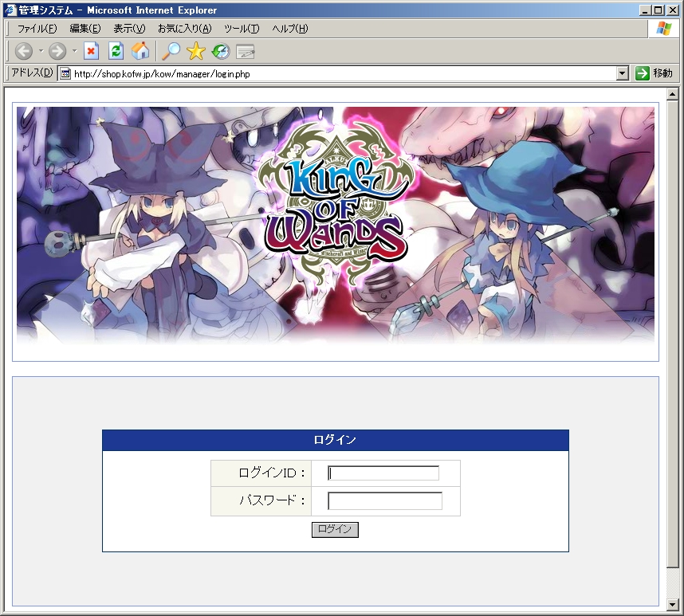Open the History toolbar icon
684x616 pixels.
click(221, 51)
